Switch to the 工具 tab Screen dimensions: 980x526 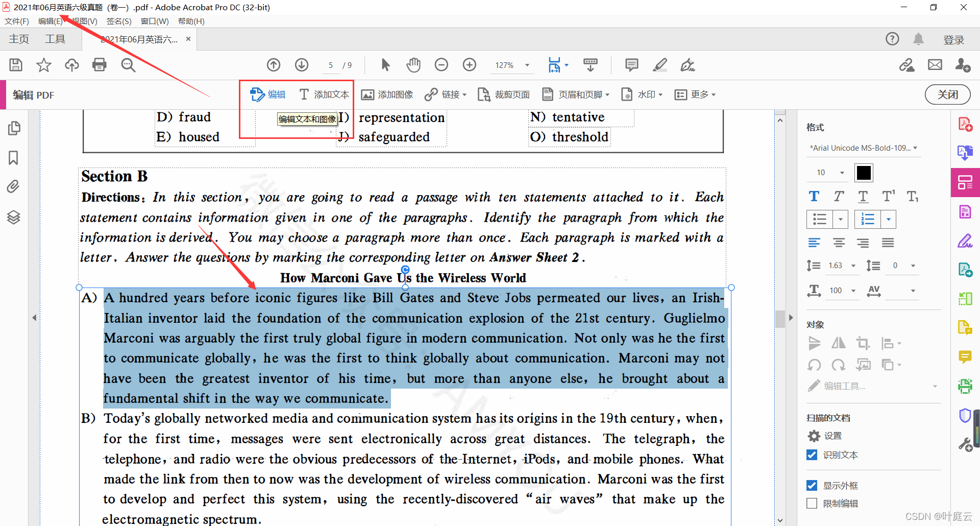[55, 39]
